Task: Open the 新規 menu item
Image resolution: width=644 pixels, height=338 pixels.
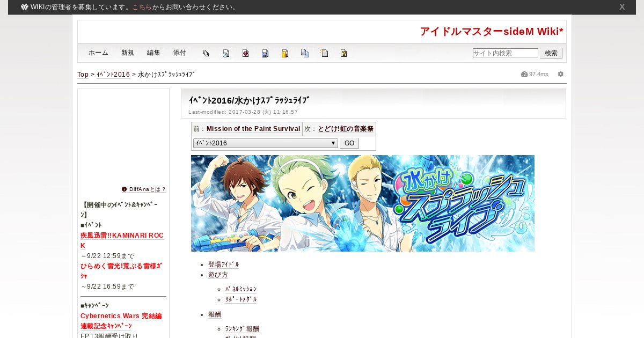Action: click(128, 53)
